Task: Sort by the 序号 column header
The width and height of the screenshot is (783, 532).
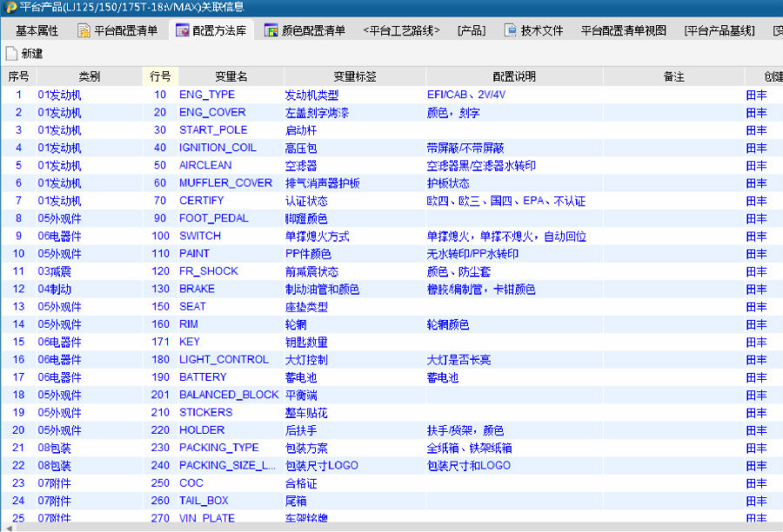Action: click(18, 76)
